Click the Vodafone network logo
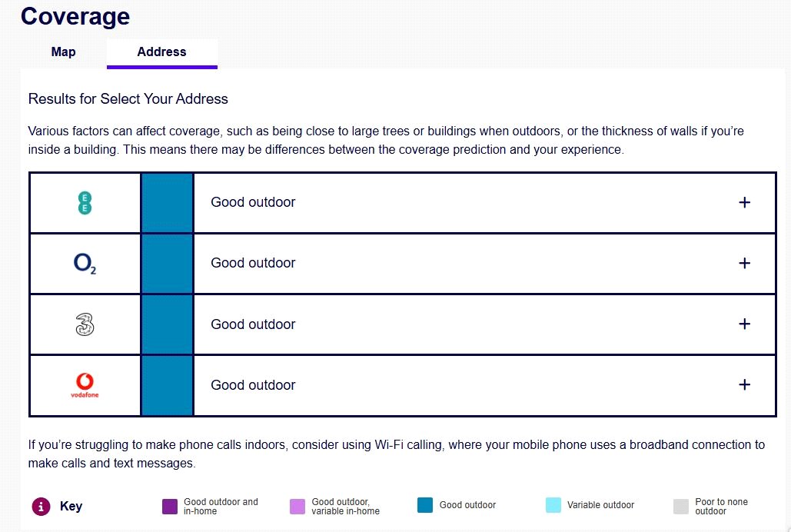This screenshot has width=791, height=532. tap(85, 385)
